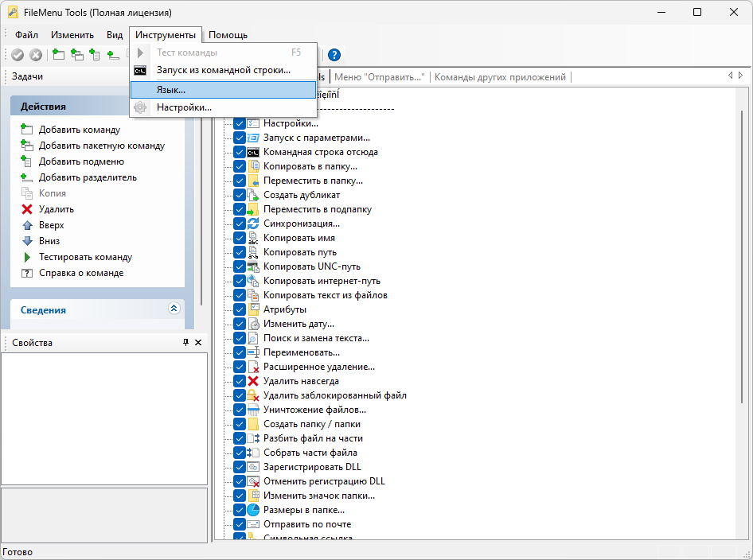Viewport: 753px width, 560px height.
Task: Open the Вид menu
Action: (x=115, y=35)
